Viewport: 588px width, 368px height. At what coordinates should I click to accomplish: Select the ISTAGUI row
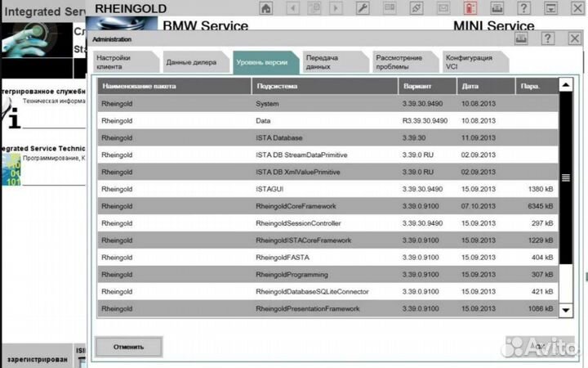[327, 189]
